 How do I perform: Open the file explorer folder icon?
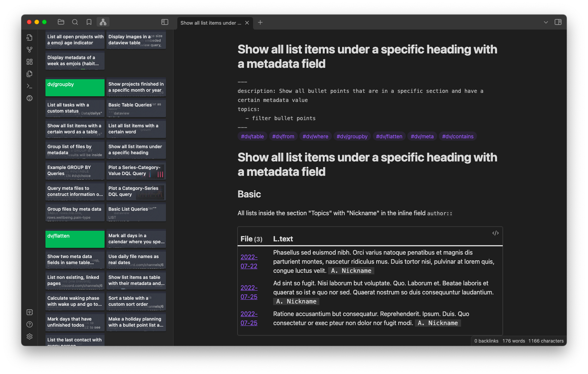click(61, 22)
